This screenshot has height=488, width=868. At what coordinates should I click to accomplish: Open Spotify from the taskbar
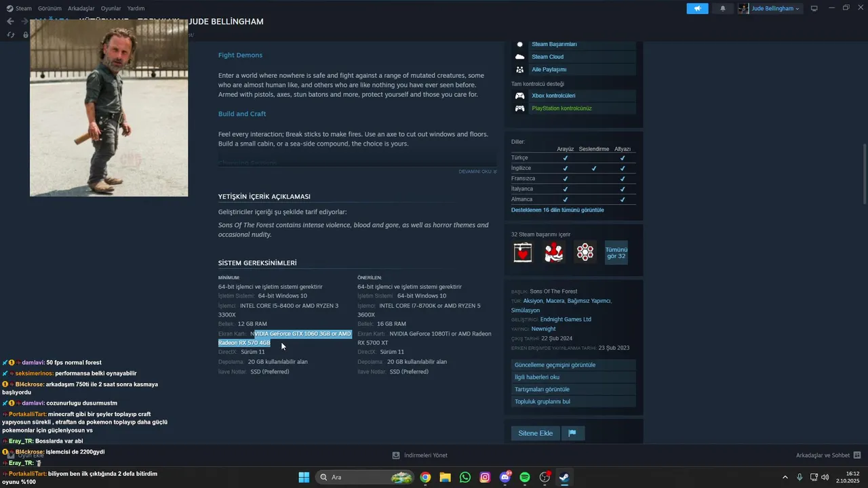(x=525, y=477)
